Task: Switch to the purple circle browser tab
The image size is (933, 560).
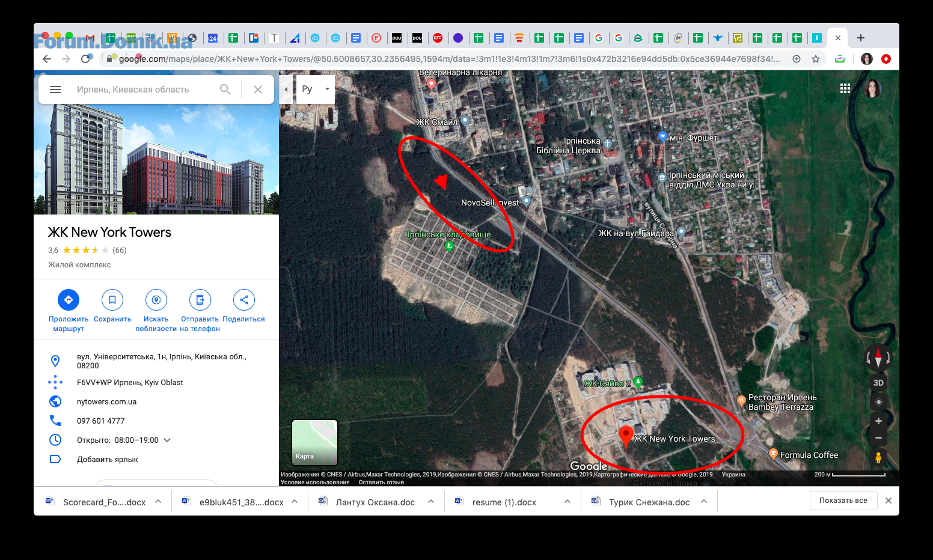Action: tap(458, 38)
